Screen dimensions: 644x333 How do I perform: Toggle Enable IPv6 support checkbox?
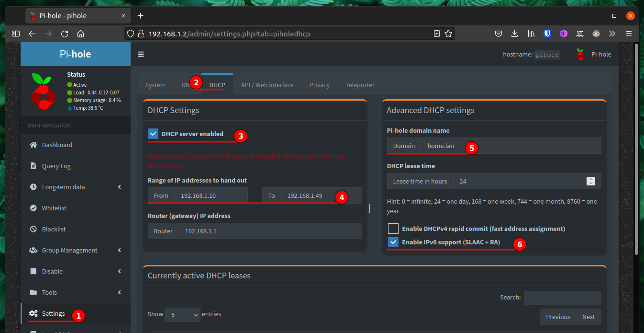coord(393,242)
